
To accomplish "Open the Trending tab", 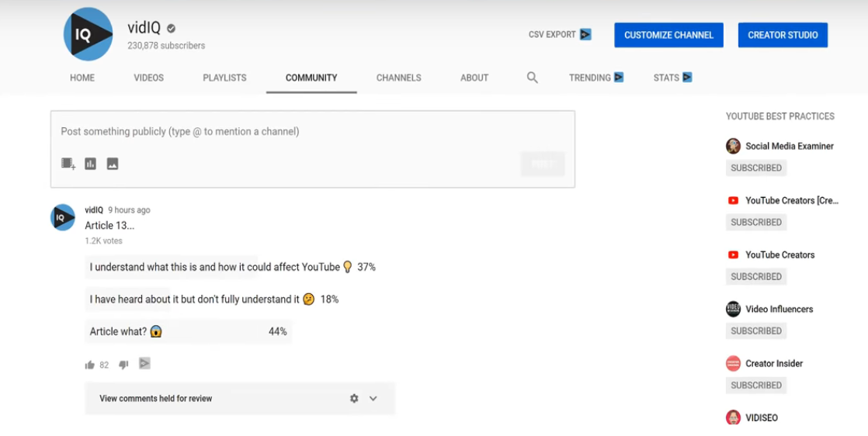I will [589, 78].
